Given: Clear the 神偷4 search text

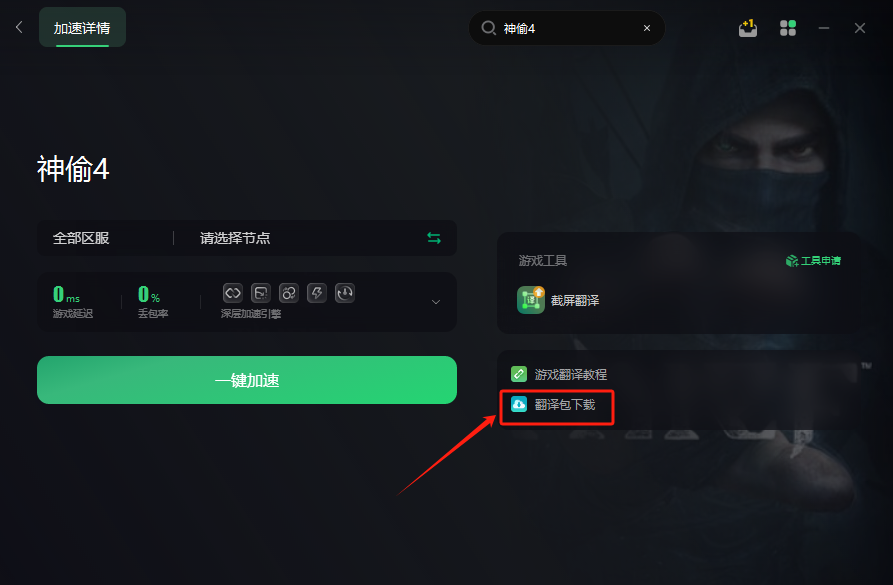Looking at the screenshot, I should click(647, 28).
